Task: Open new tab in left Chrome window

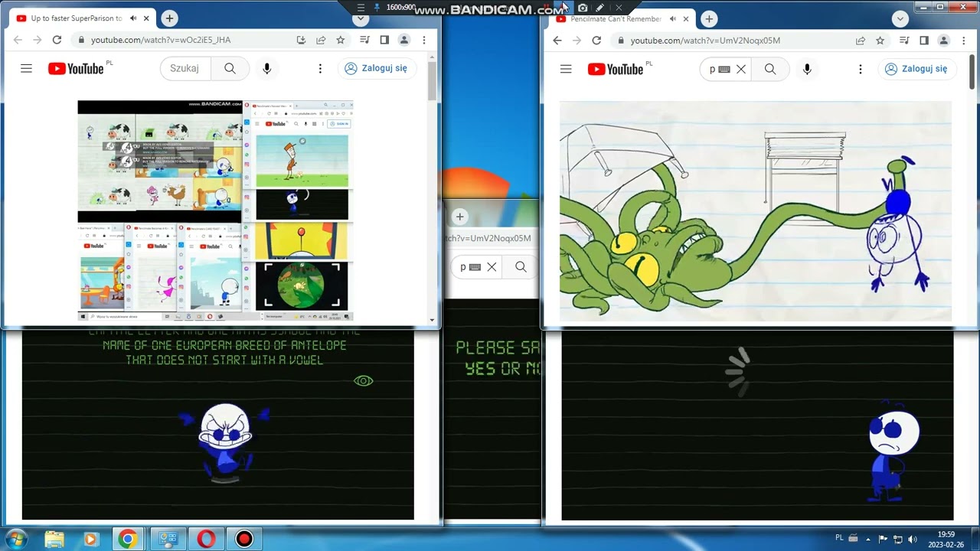Action: [x=169, y=18]
